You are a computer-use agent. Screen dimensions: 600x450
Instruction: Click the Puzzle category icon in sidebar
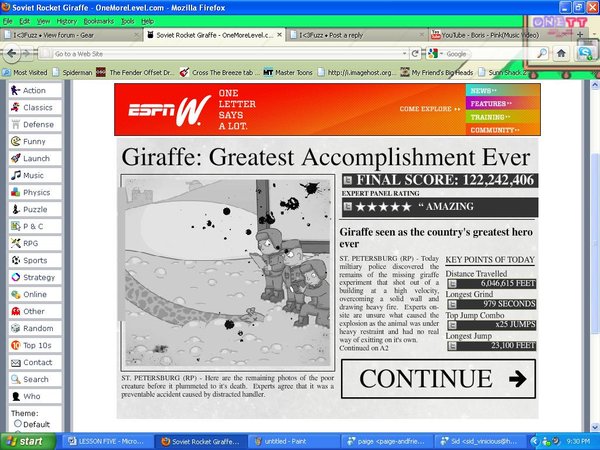14,209
